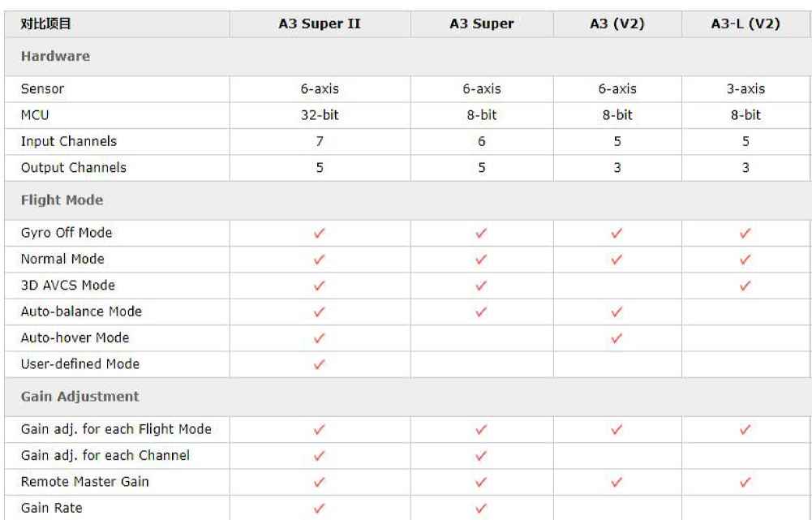The image size is (812, 520).
Task: Select the A3 Super column header
Action: pos(481,24)
